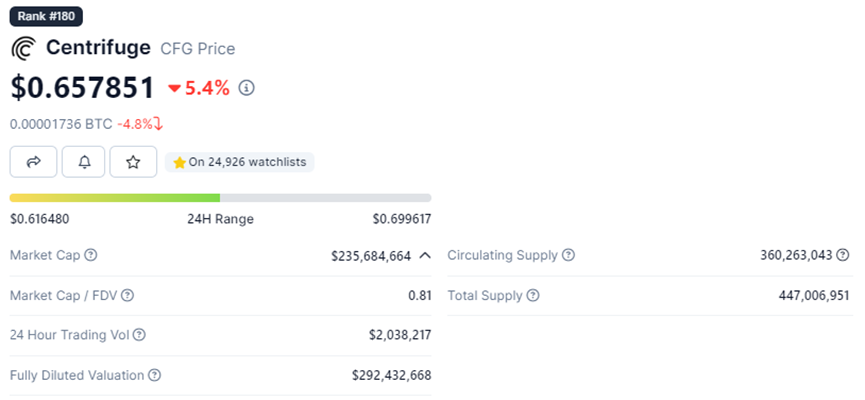
Task: Click the help icon next to Market Cap
Action: (91, 255)
